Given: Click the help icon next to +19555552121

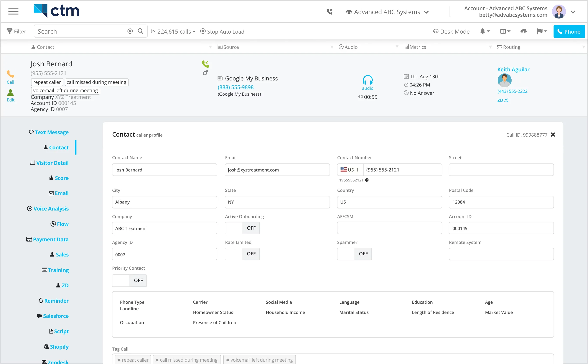Looking at the screenshot, I should click(x=367, y=180).
